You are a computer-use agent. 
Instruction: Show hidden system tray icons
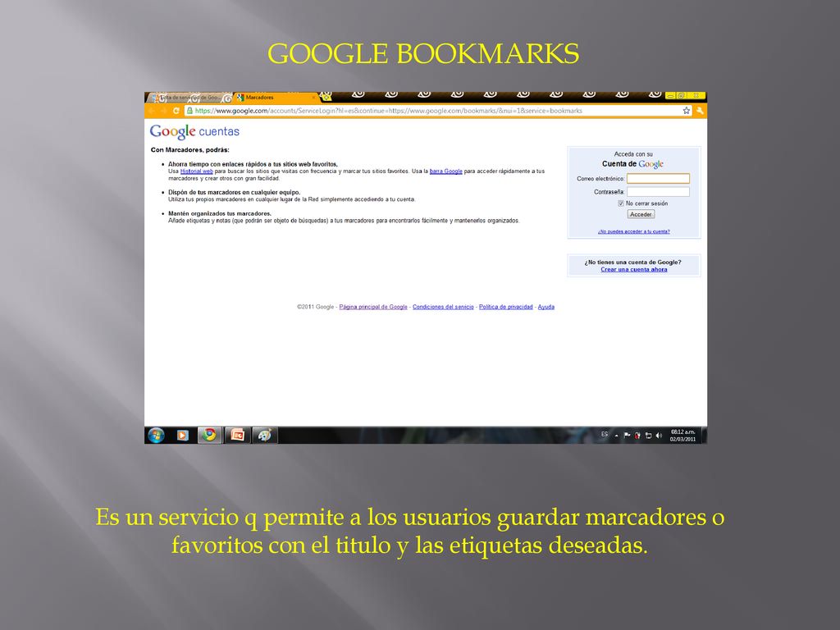coord(616,436)
